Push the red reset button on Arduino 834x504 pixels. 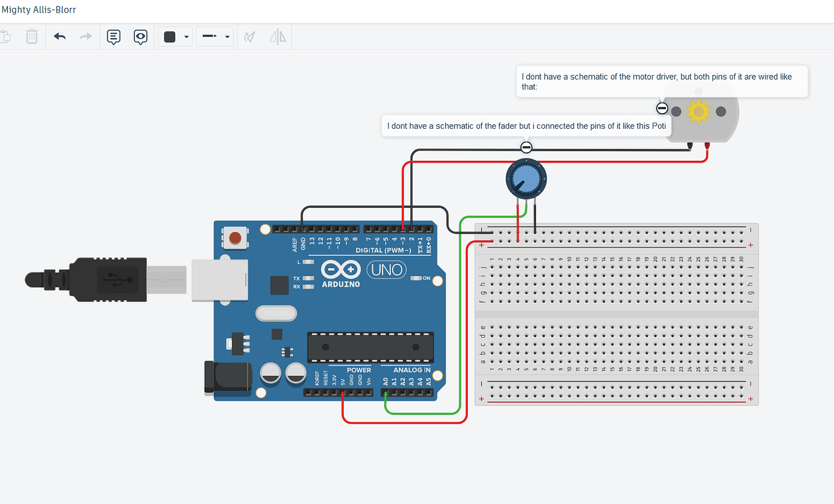point(234,237)
